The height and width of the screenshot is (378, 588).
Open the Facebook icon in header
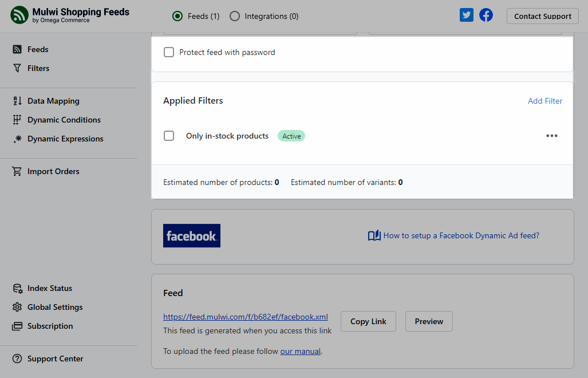click(486, 15)
